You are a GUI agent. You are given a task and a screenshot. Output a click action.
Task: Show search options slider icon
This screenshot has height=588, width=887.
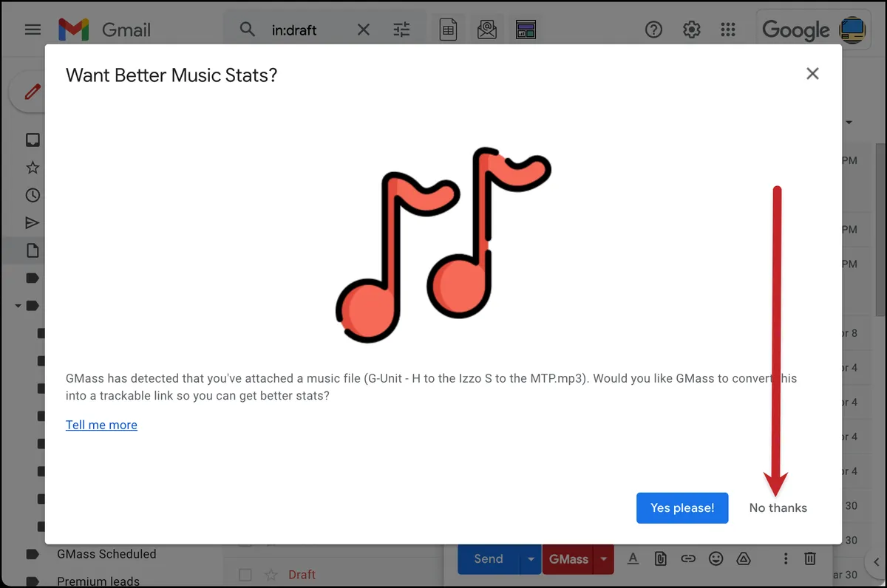click(401, 30)
